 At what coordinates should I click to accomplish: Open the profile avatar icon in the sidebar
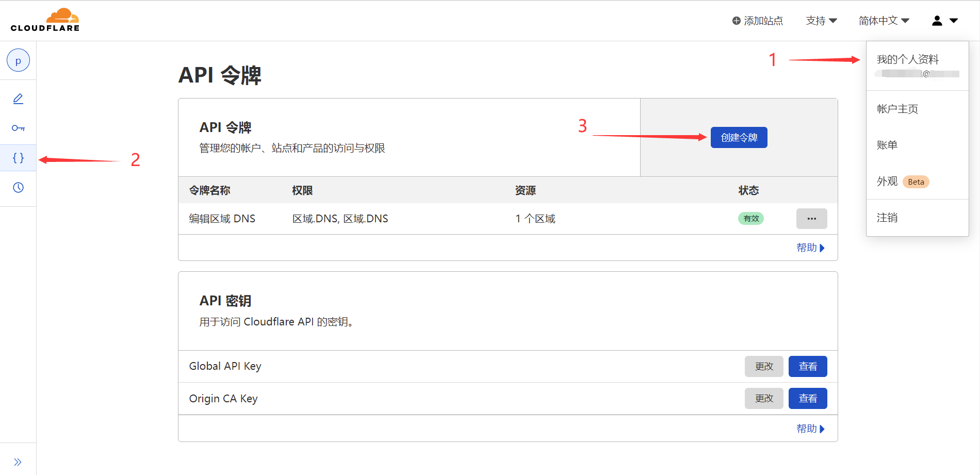pos(18,60)
